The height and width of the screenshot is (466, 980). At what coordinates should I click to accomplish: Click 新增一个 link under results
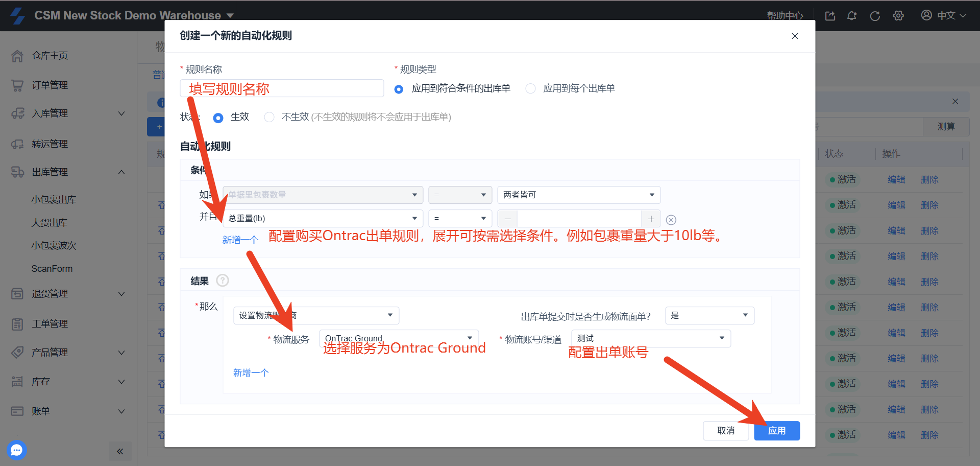[x=251, y=373]
